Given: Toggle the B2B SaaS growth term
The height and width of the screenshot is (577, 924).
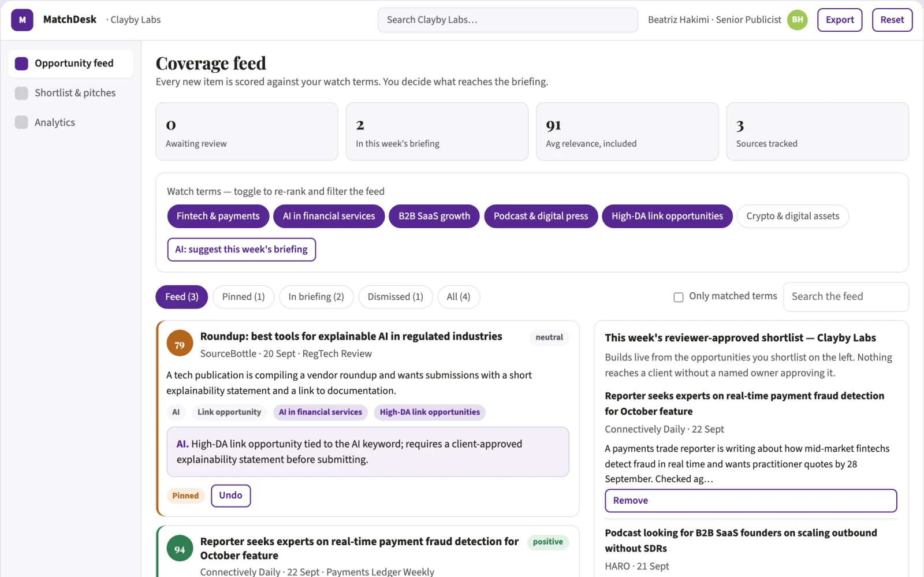Looking at the screenshot, I should [434, 216].
